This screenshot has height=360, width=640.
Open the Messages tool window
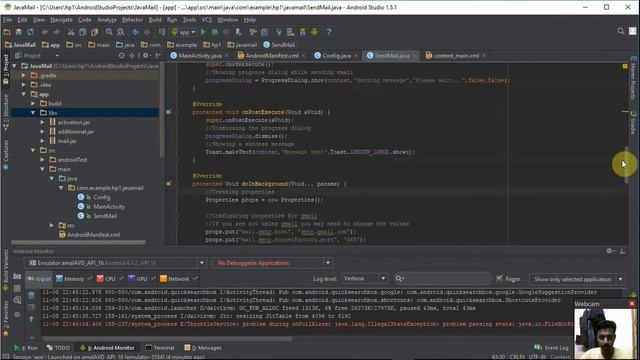(x=203, y=348)
